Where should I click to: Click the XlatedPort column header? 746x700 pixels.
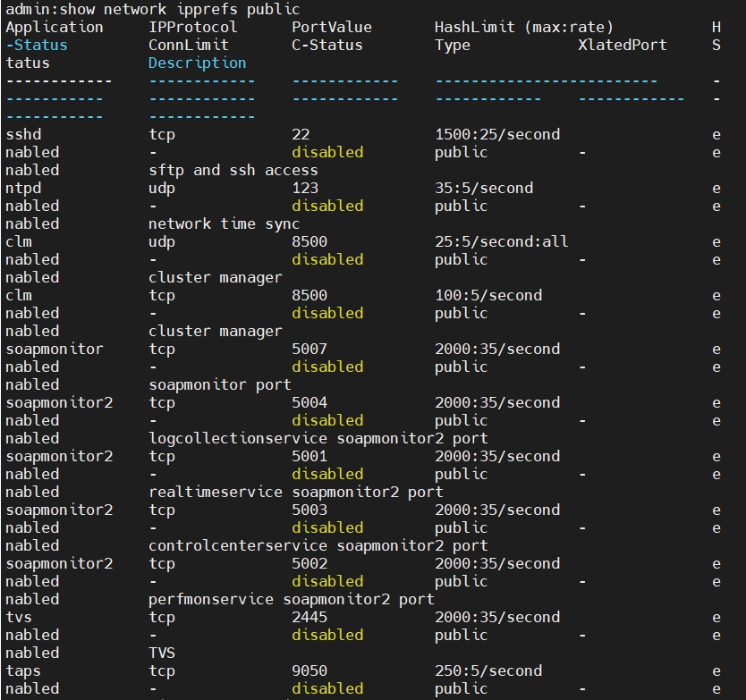point(622,45)
